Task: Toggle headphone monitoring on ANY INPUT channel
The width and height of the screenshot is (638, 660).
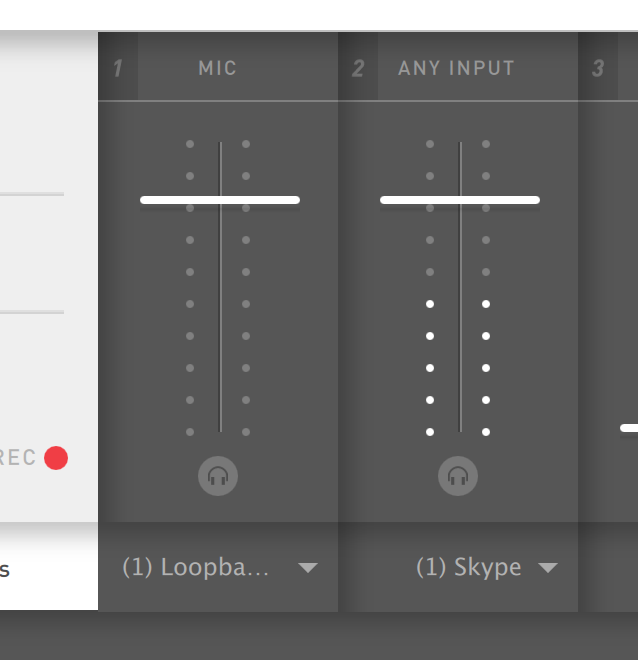Action: tap(458, 476)
